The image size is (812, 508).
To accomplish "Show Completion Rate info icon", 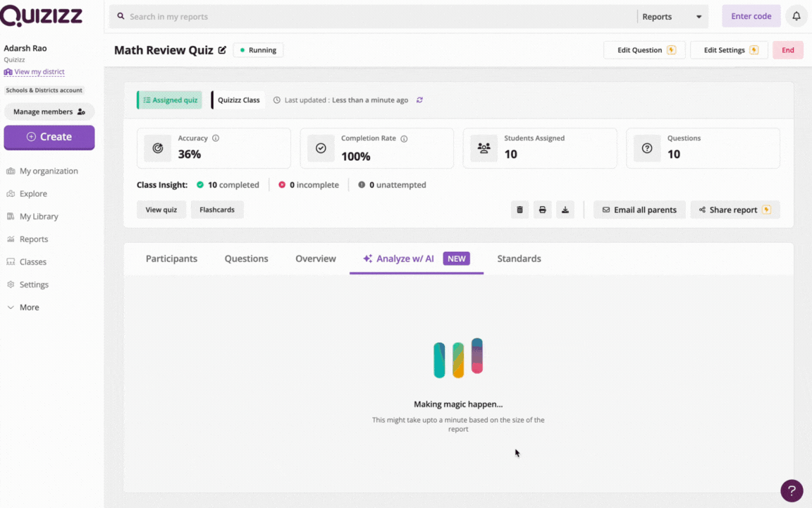I will pyautogui.click(x=404, y=139).
